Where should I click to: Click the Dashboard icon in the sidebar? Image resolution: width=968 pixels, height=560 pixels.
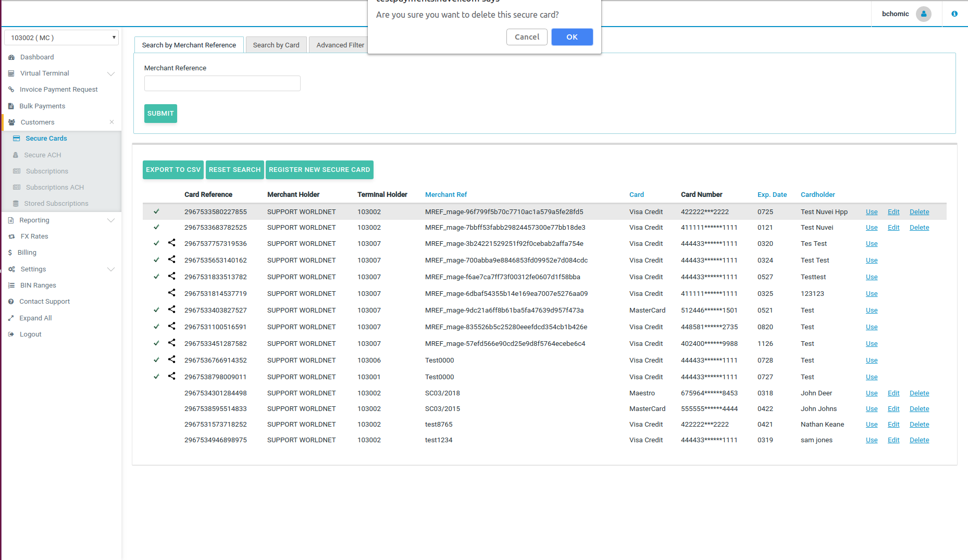coord(11,57)
